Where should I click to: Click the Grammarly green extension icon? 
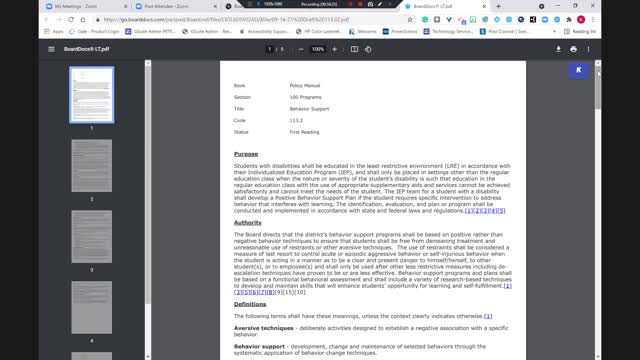[x=425, y=20]
